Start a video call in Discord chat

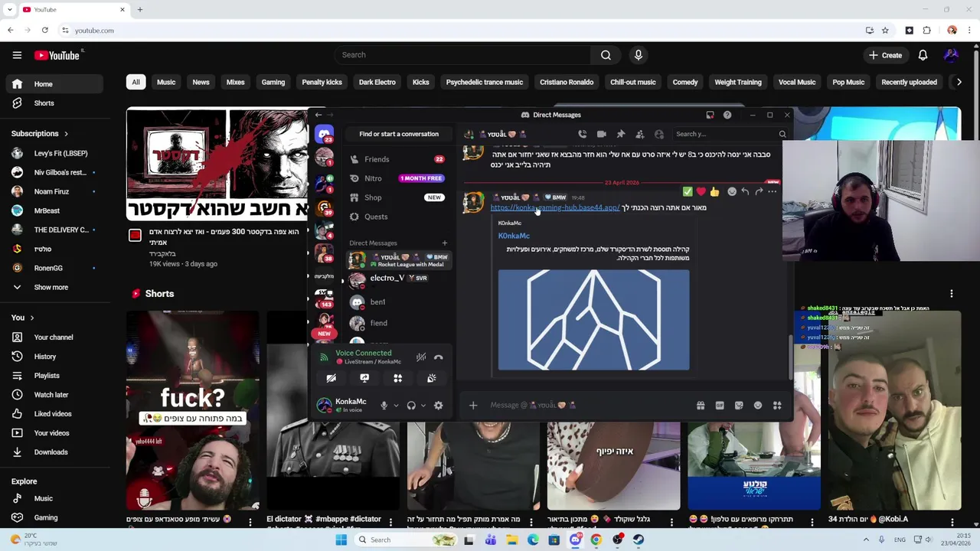tap(602, 134)
